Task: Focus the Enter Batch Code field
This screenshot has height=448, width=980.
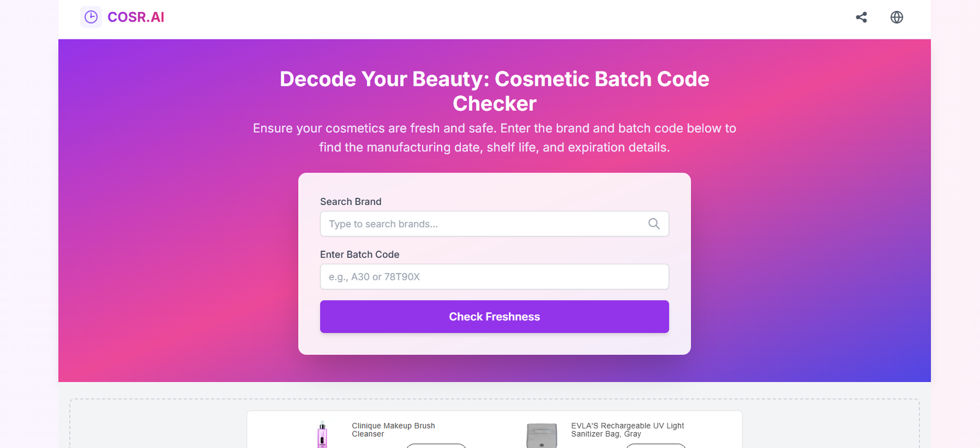Action: [x=494, y=277]
